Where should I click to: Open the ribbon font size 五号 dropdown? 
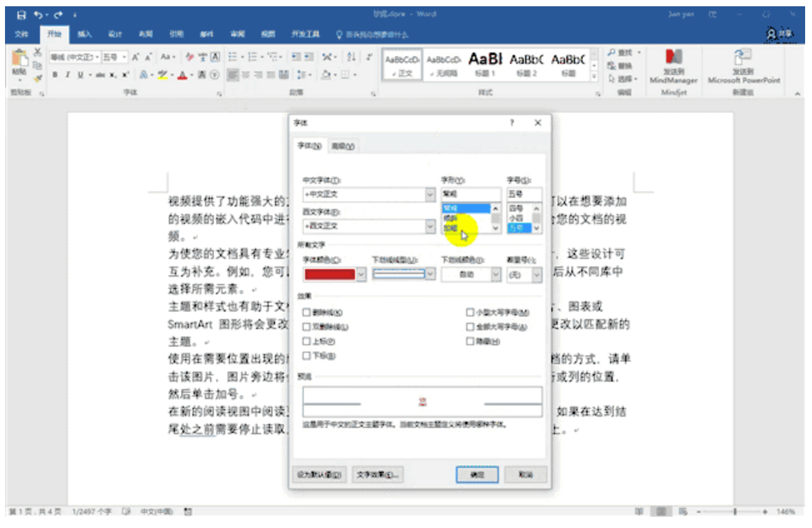point(124,57)
